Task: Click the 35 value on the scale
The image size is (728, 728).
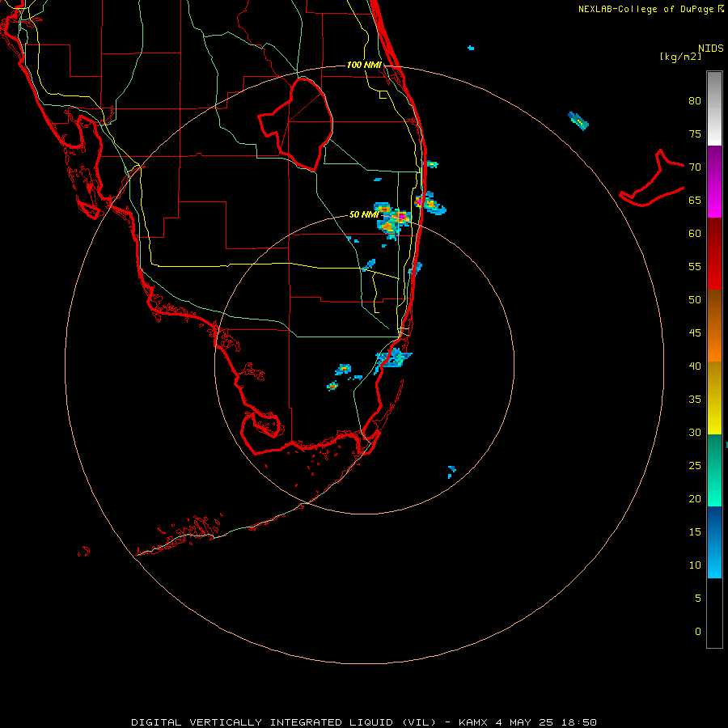Action: click(695, 400)
